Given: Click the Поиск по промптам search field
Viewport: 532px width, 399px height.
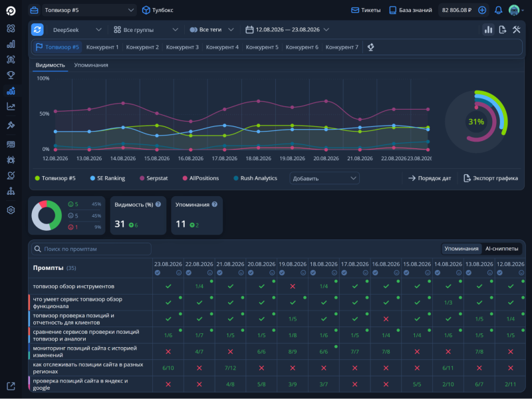Looking at the screenshot, I should click(91, 249).
